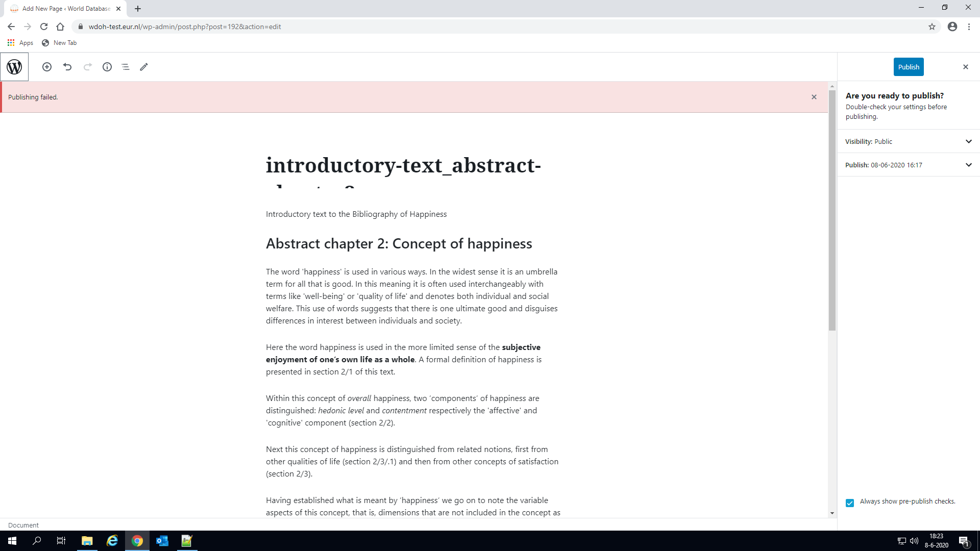Select the Add New Page browser tab

[66, 9]
